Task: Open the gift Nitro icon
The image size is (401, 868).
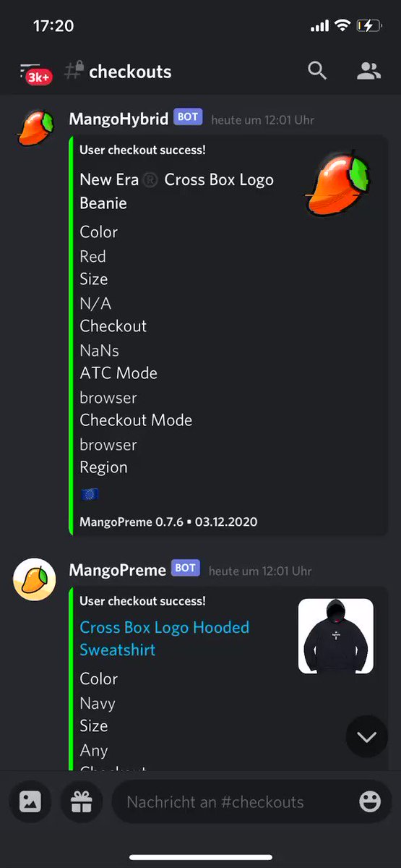Action: coord(82,801)
